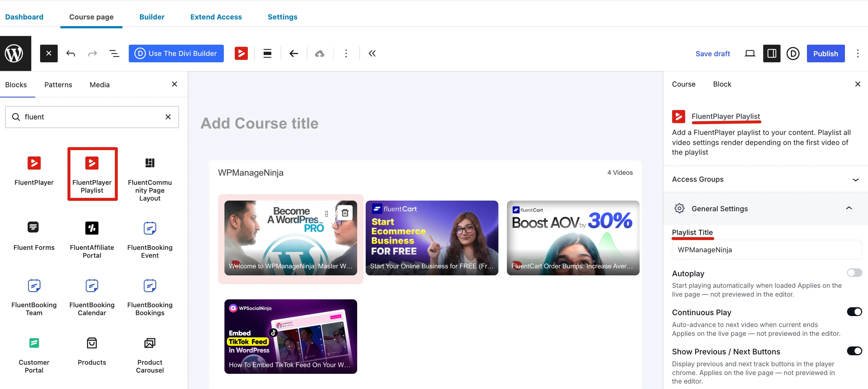Disable the Continuous Play toggle
The height and width of the screenshot is (389, 868).
[854, 312]
